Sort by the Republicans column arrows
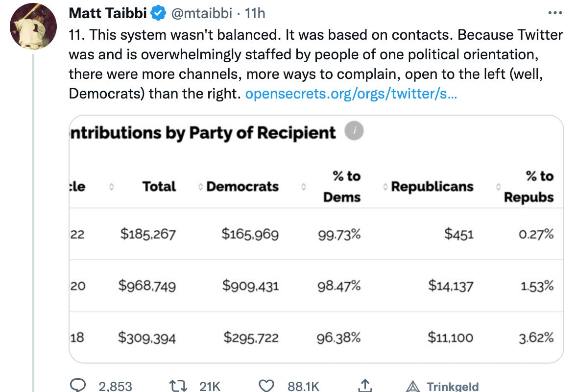Viewport: 577px width, 392px height. [385, 187]
